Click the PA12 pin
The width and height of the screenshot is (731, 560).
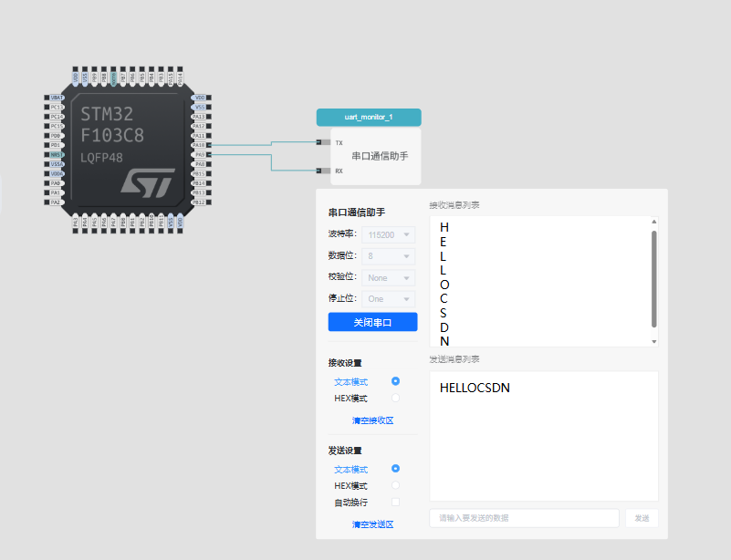(x=202, y=126)
